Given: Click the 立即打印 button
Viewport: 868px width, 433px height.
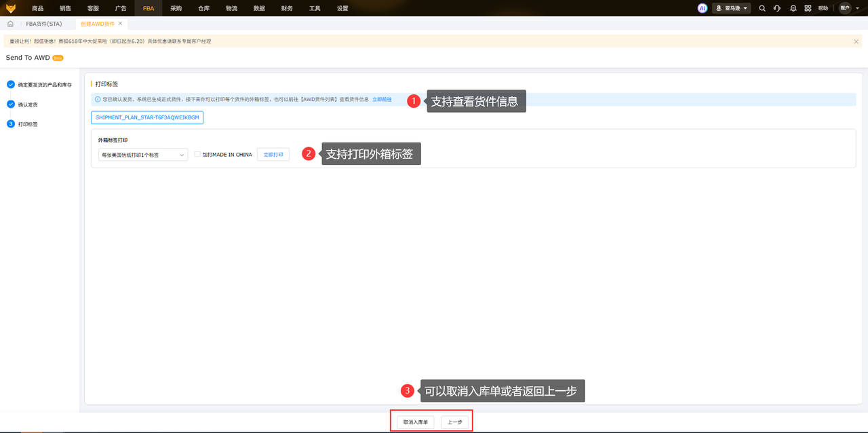Looking at the screenshot, I should [x=273, y=155].
